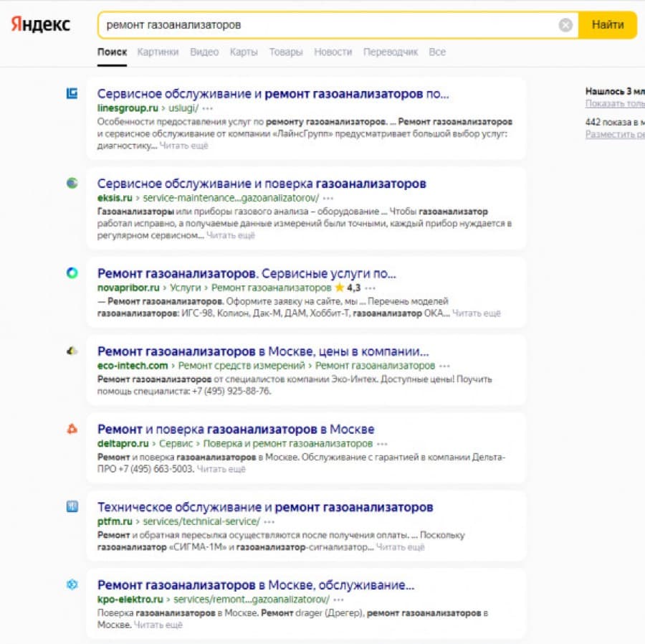Open three-dot menu next to linesgroup.ru result

pyautogui.click(x=208, y=108)
